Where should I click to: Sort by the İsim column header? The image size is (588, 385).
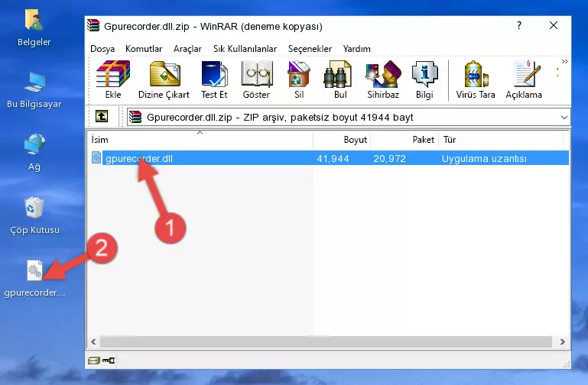200,140
